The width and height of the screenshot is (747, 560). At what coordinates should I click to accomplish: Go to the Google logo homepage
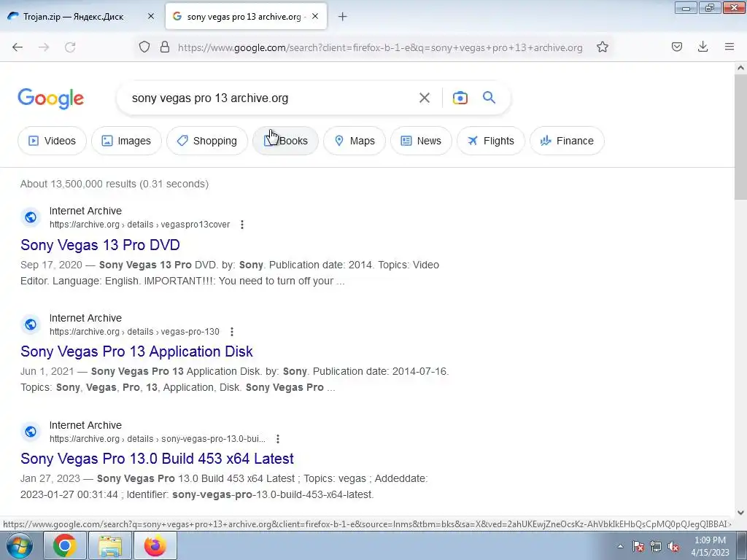click(51, 98)
